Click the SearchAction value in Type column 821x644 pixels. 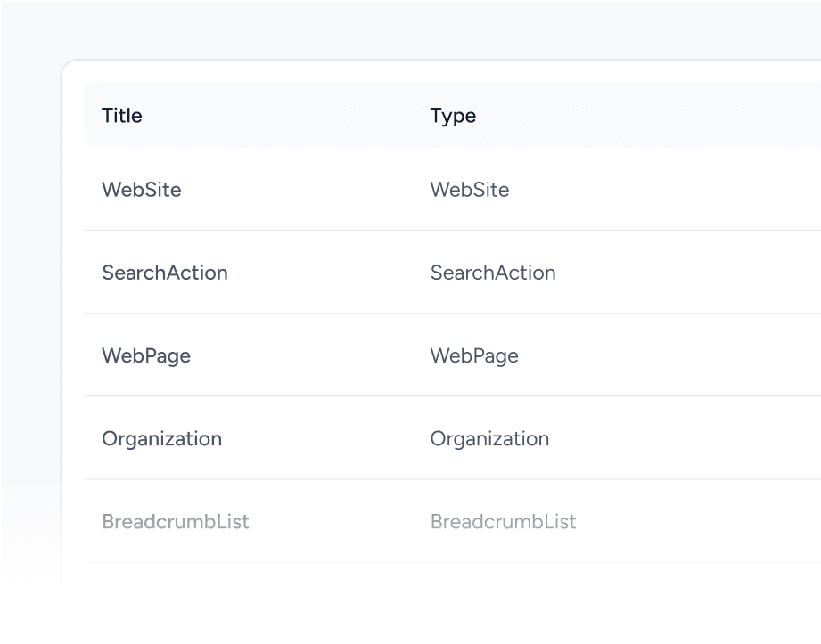[x=493, y=273]
